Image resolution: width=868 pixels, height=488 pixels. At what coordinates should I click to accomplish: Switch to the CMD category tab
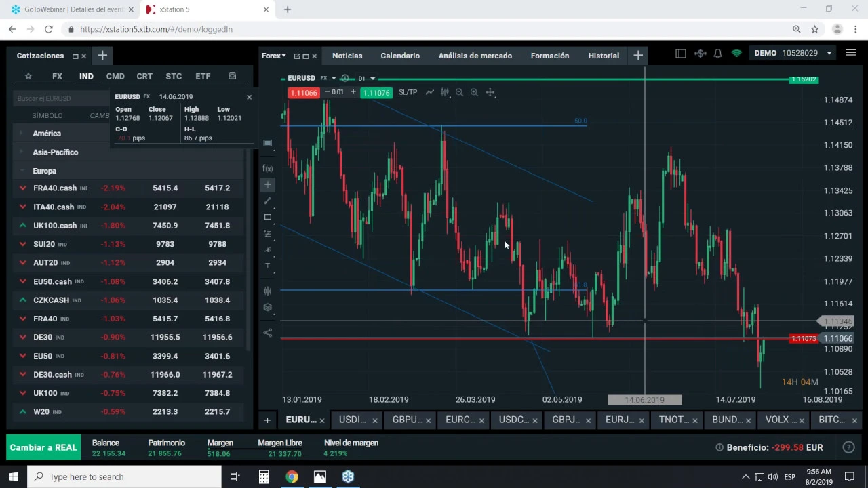[x=115, y=76]
